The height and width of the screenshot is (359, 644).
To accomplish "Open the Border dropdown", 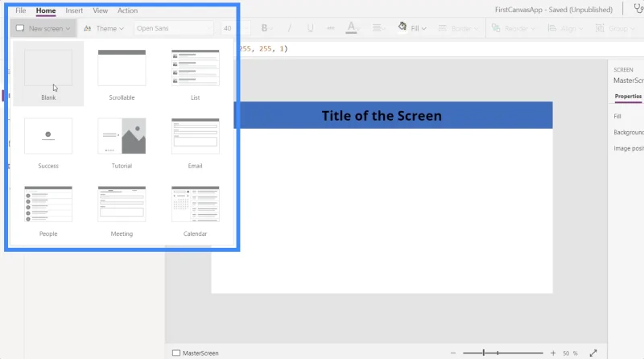I will click(x=458, y=28).
